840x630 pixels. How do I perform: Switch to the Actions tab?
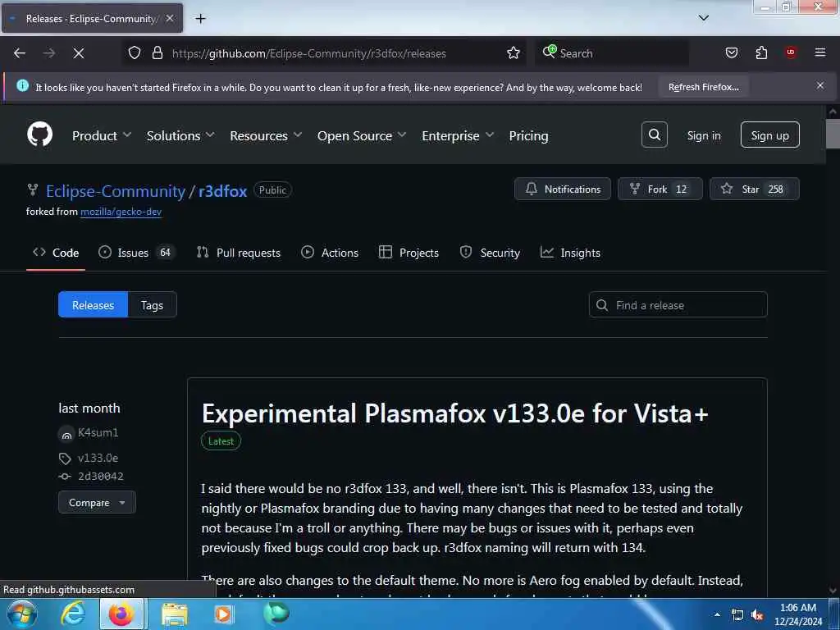pyautogui.click(x=330, y=253)
